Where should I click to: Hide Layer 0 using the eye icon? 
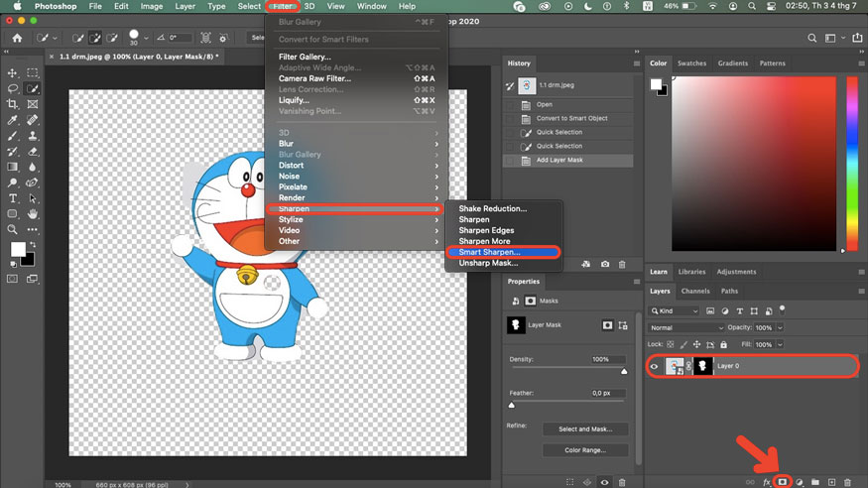point(654,366)
